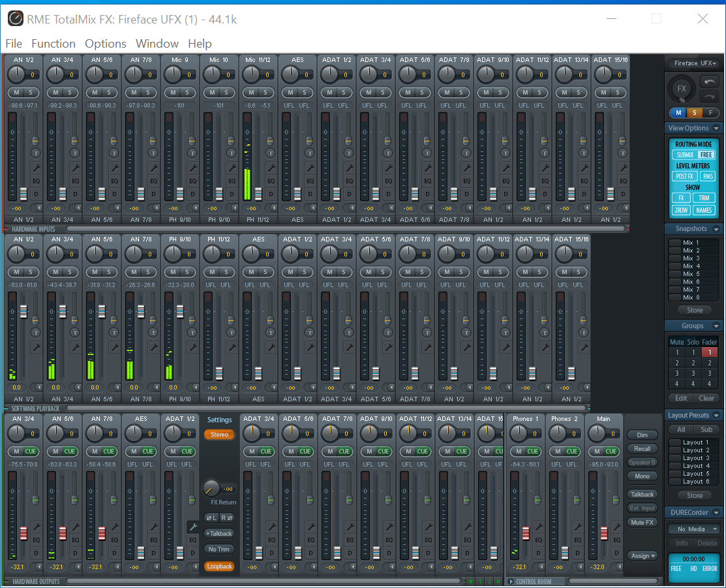Open Dynamics D on ADAT 5/6 output
The image size is (726, 588).
click(x=310, y=553)
